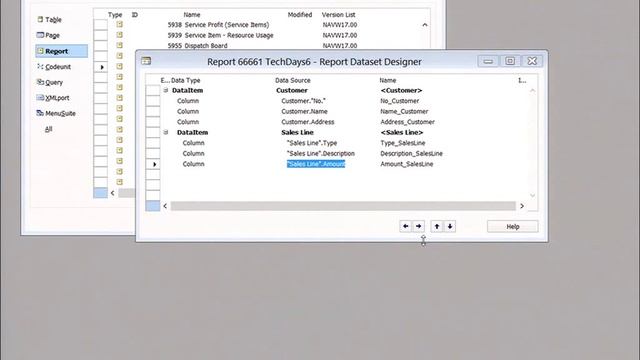640x360 pixels.
Task: Click Type_SalesLine name cell
Action: tap(402, 143)
